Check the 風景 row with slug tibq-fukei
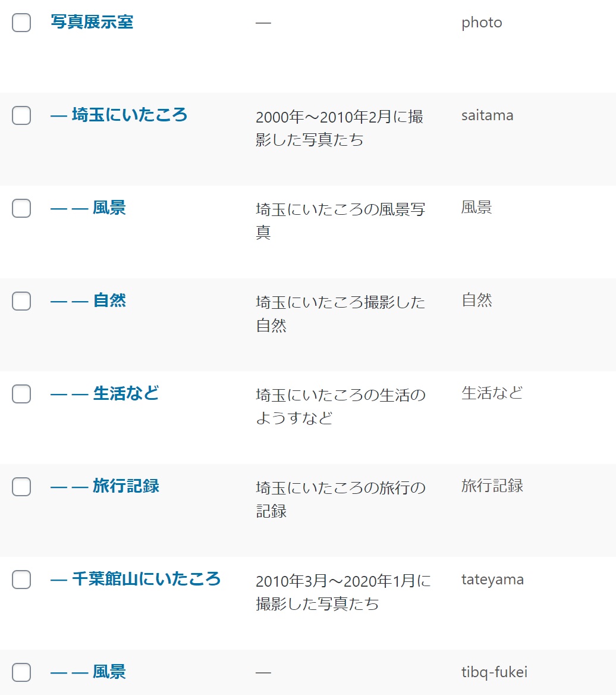 tap(21, 672)
